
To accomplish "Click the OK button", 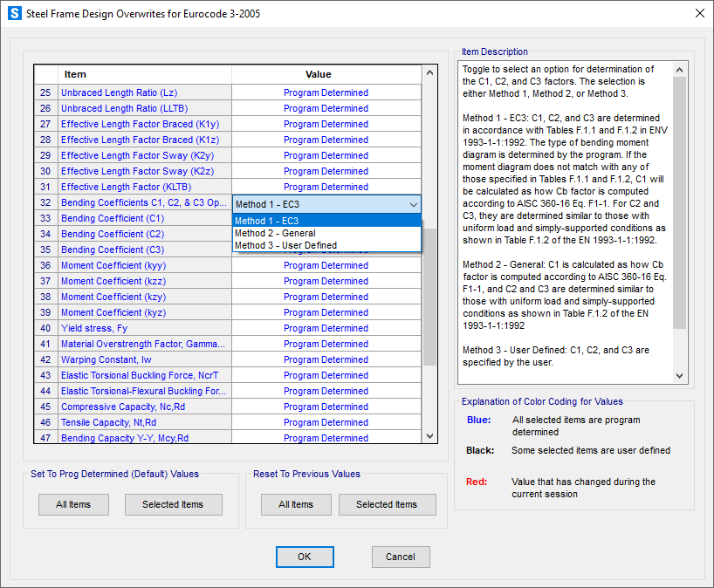I will tap(305, 557).
